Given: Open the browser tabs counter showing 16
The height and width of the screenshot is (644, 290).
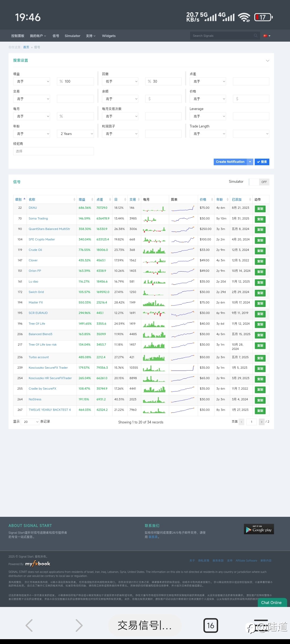Looking at the screenshot, I should [211, 625].
